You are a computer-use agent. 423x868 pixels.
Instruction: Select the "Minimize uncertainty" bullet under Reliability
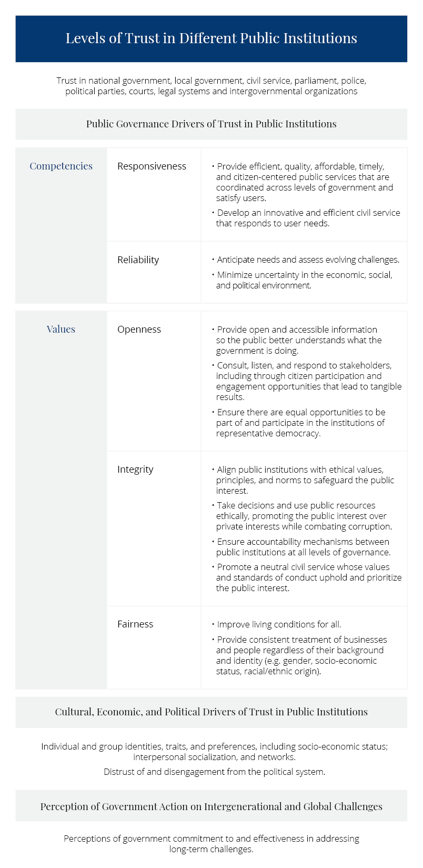[x=304, y=280]
